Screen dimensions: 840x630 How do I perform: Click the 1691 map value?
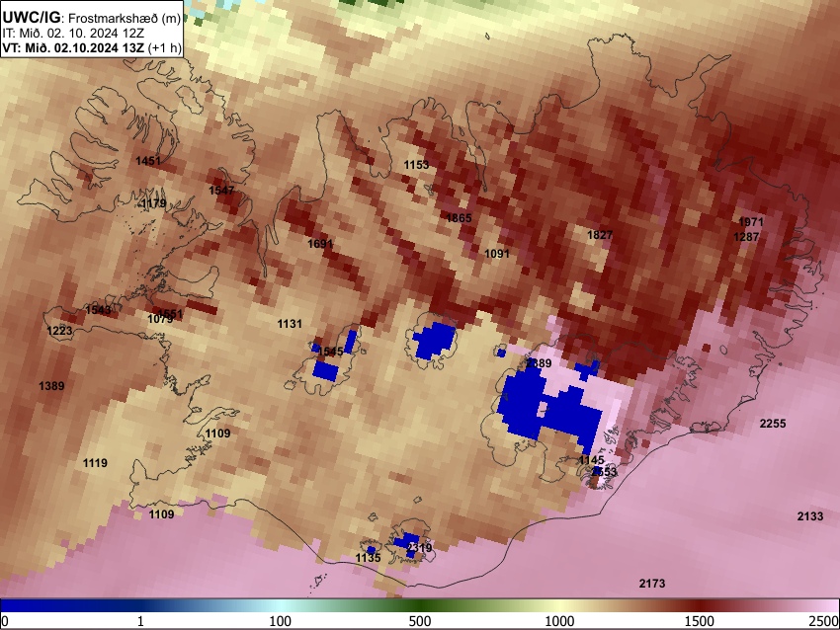click(320, 244)
